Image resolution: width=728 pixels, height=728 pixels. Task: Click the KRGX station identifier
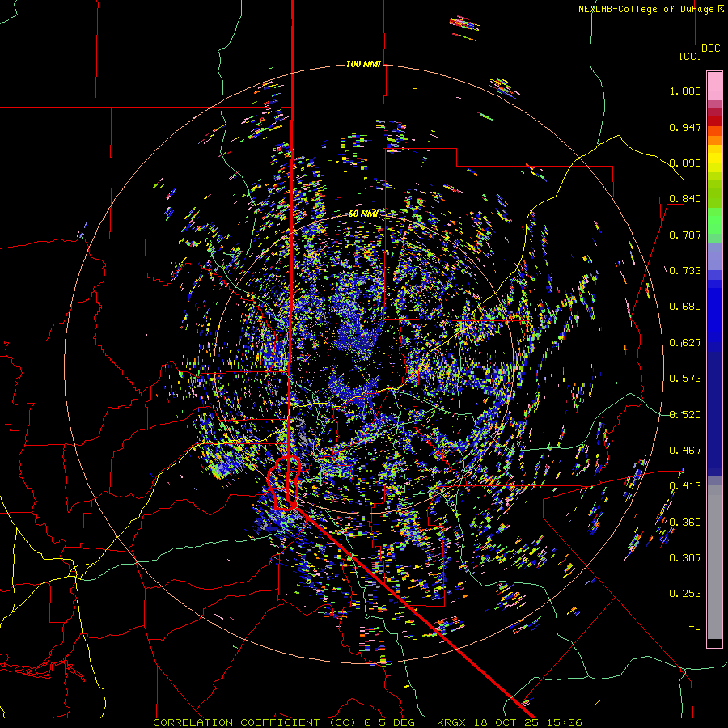point(453,722)
